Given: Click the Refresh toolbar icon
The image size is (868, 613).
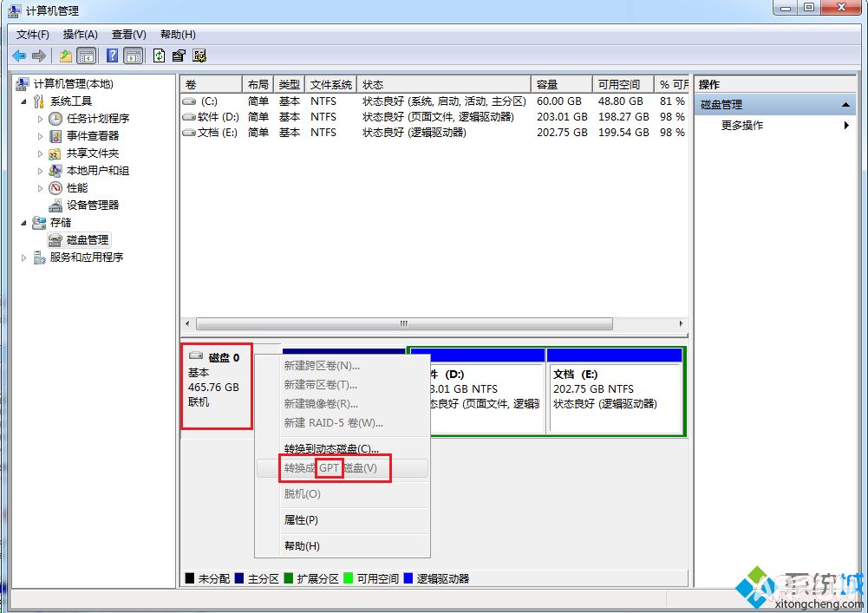Looking at the screenshot, I should point(159,55).
